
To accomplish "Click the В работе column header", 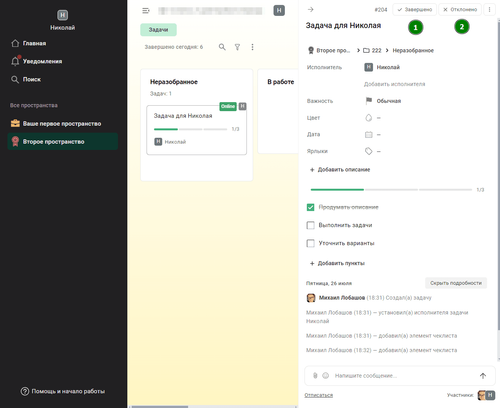I will pyautogui.click(x=281, y=82).
